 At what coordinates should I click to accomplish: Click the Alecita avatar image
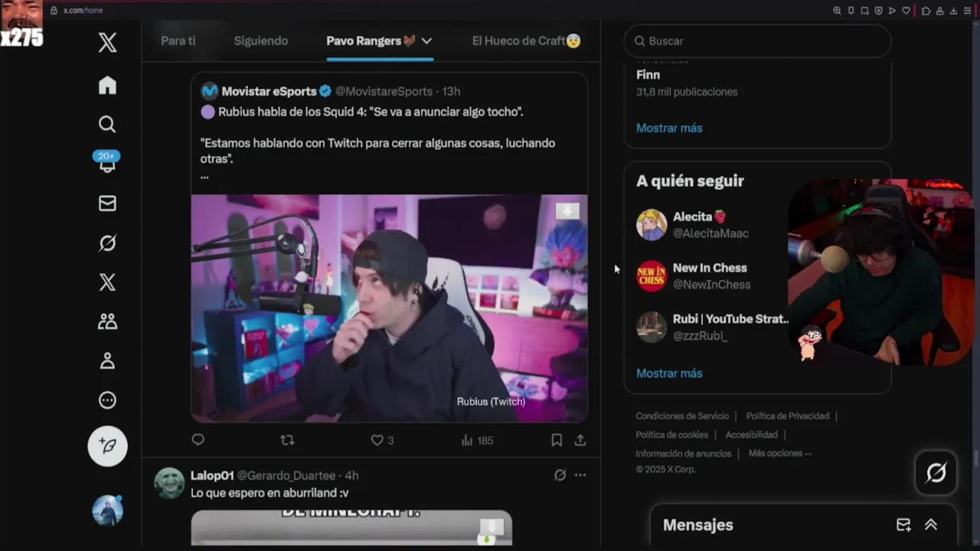coord(652,225)
